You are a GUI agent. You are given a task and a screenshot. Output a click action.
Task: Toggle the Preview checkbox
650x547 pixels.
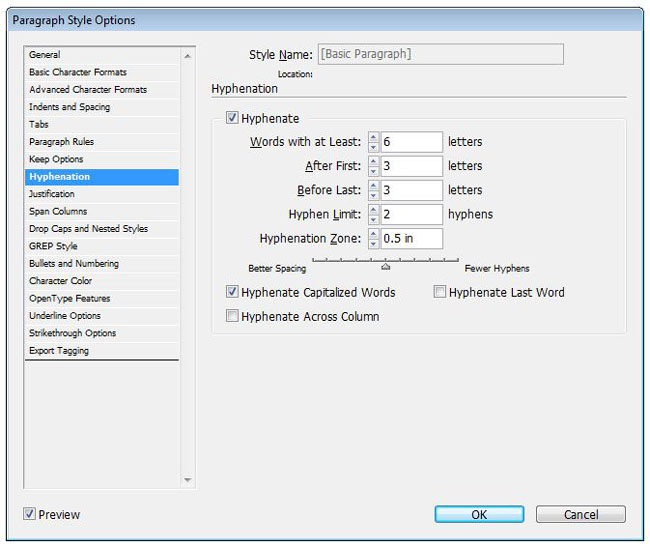[x=29, y=514]
